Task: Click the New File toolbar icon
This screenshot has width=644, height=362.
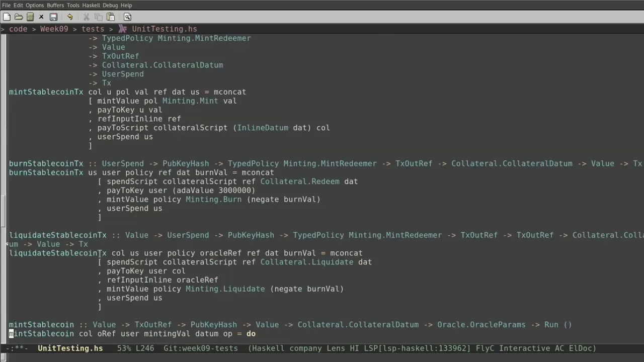Action: [x=7, y=17]
